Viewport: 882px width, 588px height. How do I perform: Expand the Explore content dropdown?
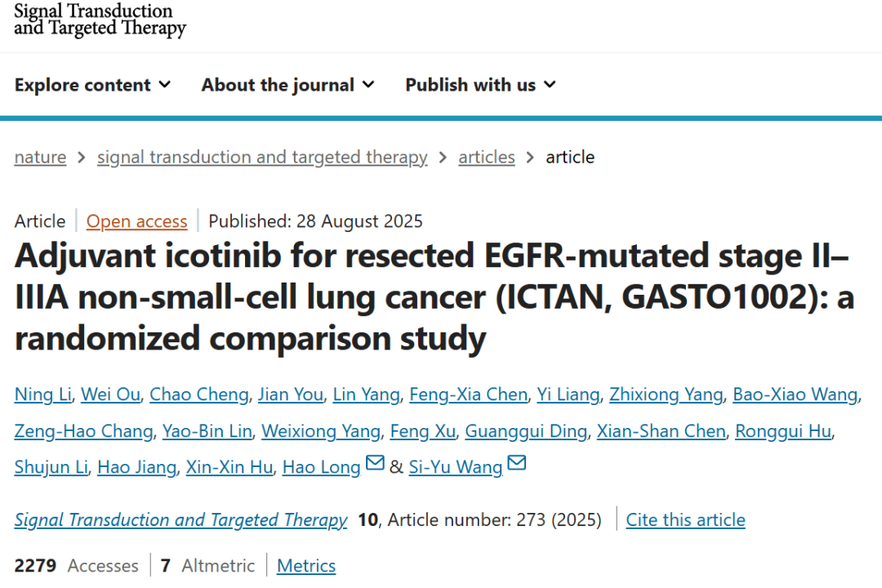(92, 85)
